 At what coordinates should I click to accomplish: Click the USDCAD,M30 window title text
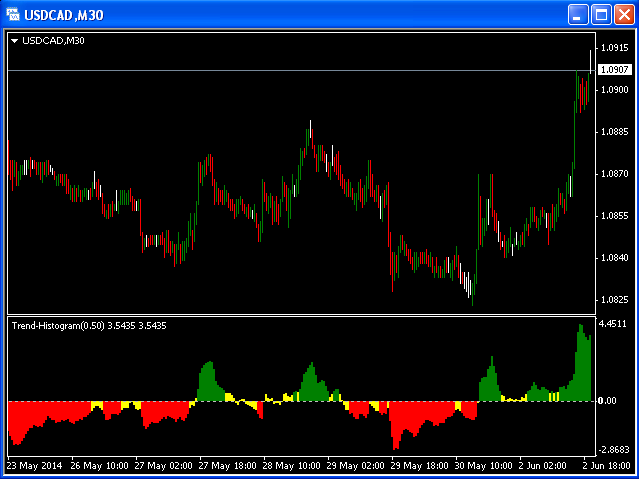click(64, 16)
